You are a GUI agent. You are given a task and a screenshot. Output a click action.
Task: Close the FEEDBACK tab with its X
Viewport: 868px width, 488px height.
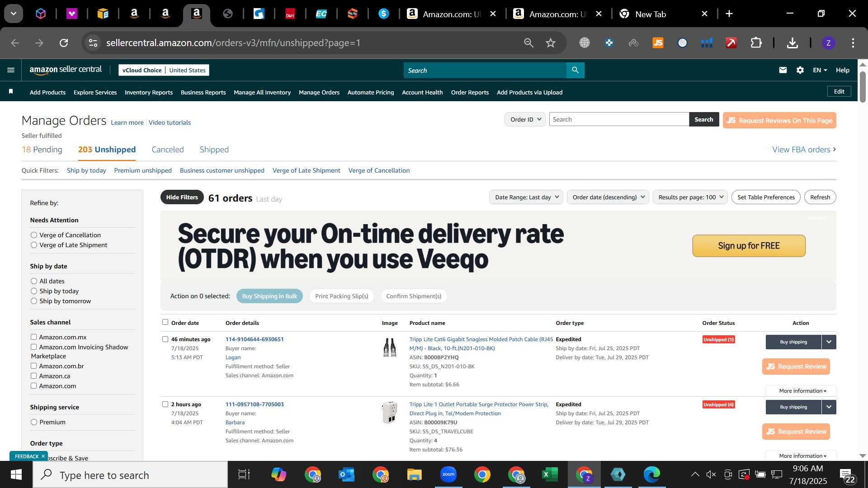[x=43, y=456]
